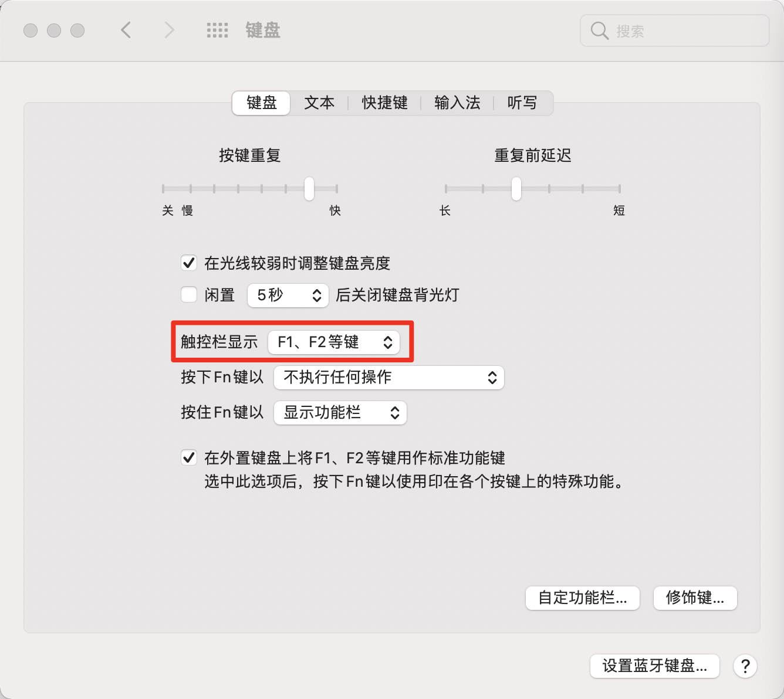Screen dimensions: 784x699
Task: Click the 慢 label under key repeat slider
Action: [x=187, y=211]
